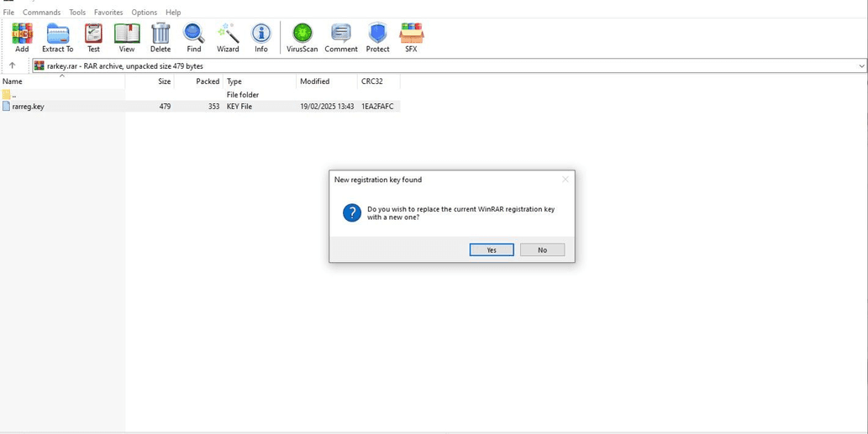Click the Add toolbar icon
This screenshot has width=868, height=434.
coord(22,37)
